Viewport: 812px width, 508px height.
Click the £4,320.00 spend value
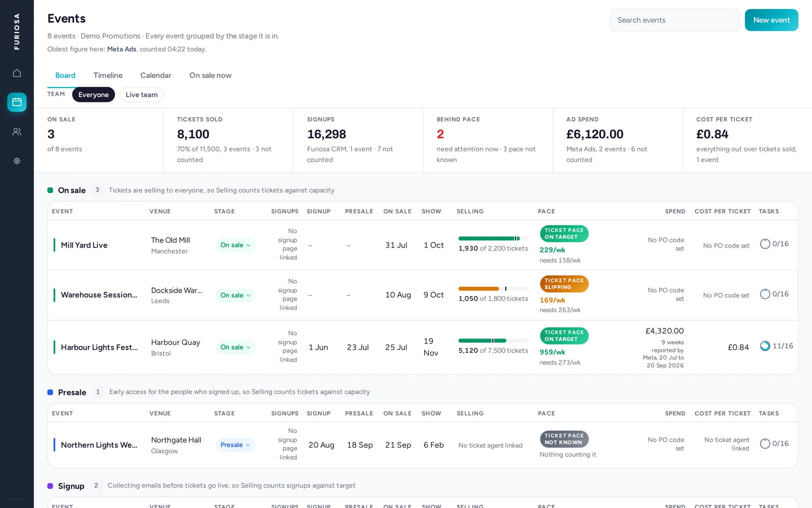(x=665, y=331)
